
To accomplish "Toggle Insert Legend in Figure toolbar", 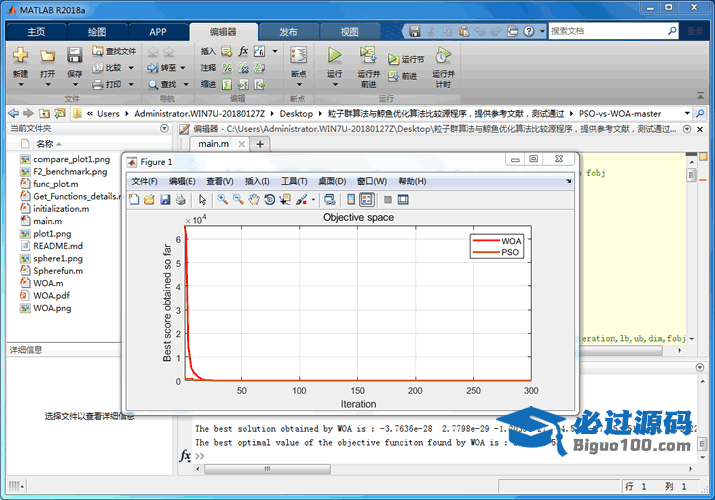I will pos(367,200).
